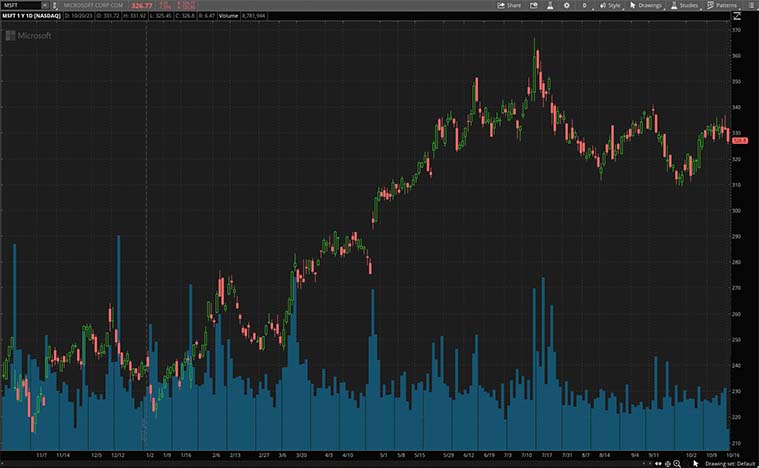Click the Drawing set: Default label
The height and width of the screenshot is (468, 759).
coord(728,463)
